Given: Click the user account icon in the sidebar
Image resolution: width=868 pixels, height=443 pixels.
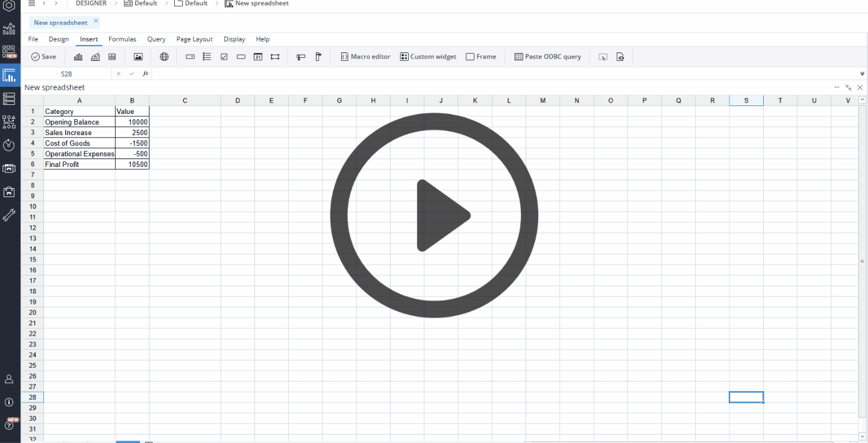Looking at the screenshot, I should [x=9, y=379].
